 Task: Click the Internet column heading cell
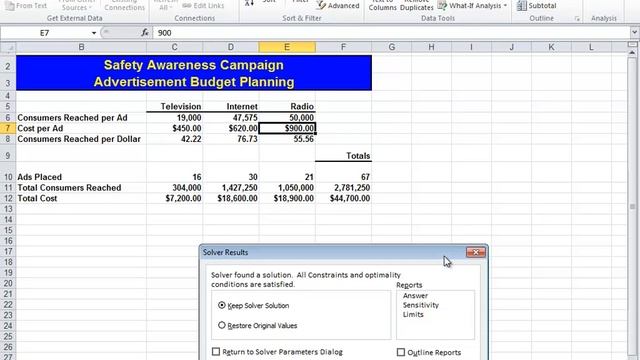[231, 107]
